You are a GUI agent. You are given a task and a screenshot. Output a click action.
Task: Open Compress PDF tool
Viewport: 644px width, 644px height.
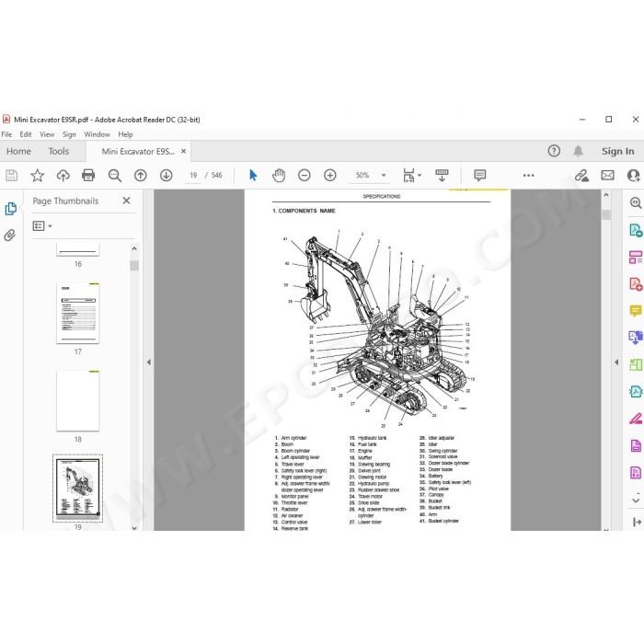tap(636, 391)
